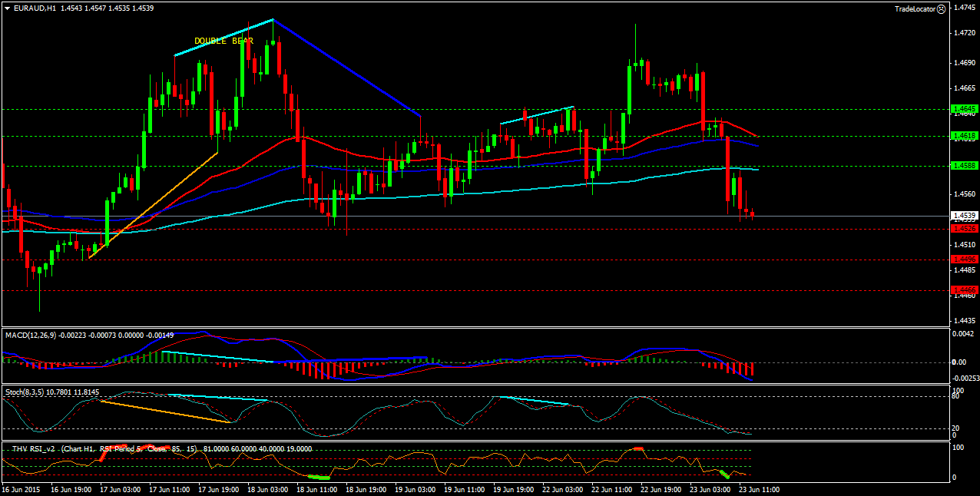Screen dimensions: 980x496
Task: Click the green 1.4618 price level tag
Action: tap(964, 136)
